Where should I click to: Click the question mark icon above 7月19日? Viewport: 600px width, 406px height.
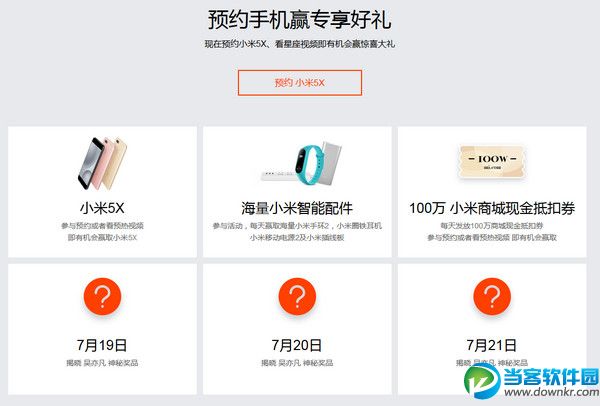pos(102,297)
